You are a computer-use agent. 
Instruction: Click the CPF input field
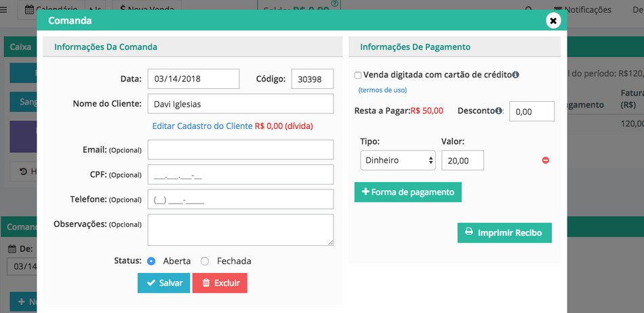pos(241,174)
